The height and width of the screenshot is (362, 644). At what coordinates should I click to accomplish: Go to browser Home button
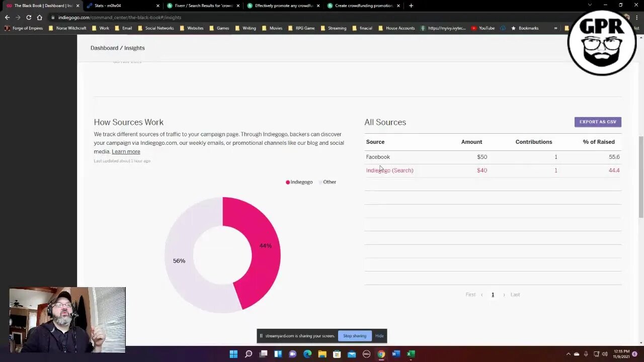click(39, 17)
